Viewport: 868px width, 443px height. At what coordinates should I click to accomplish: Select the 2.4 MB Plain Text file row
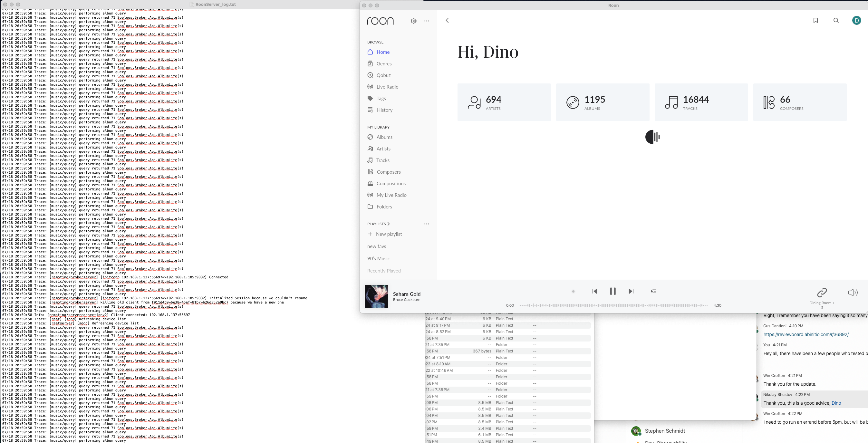click(508, 429)
